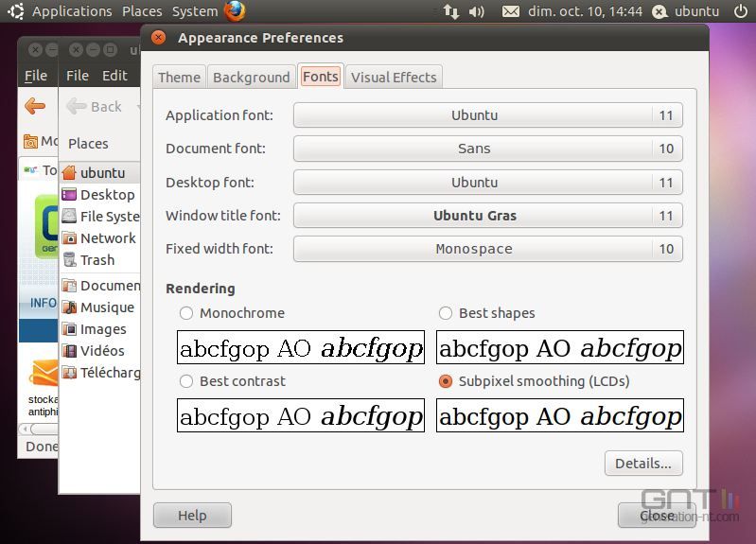756x544 pixels.
Task: Switch to the Background tab
Action: (251, 78)
